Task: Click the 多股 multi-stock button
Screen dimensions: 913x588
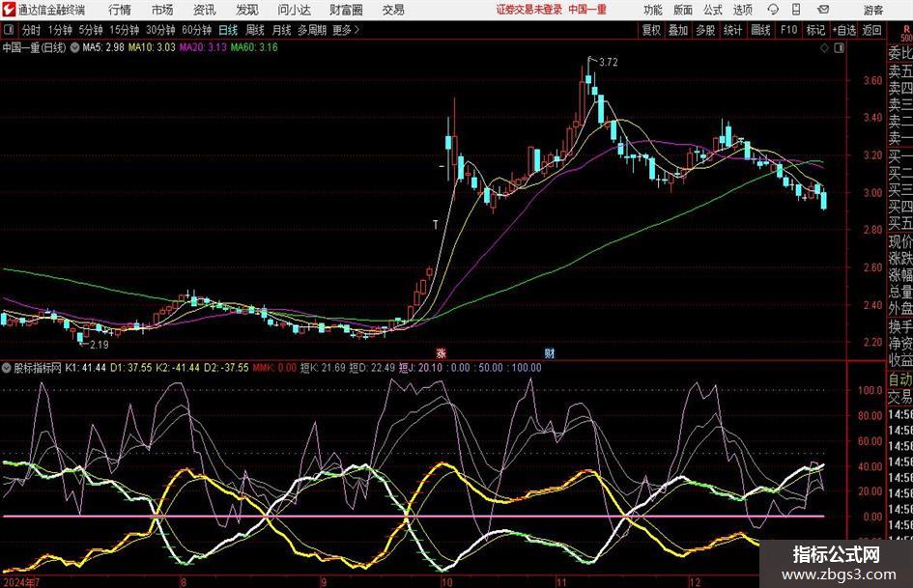Action: (x=705, y=30)
